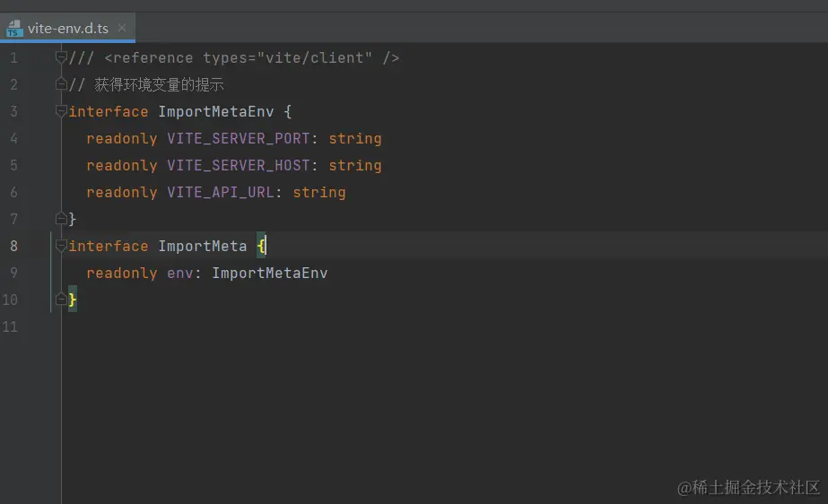Click line number 11 in the gutter
This screenshot has width=828, height=504.
[10, 326]
